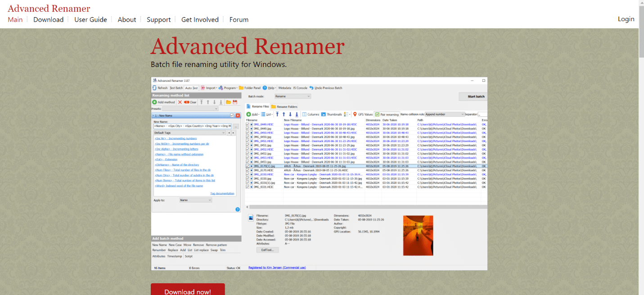Click red close icon on New Name method
644x295 pixels.
point(238,116)
